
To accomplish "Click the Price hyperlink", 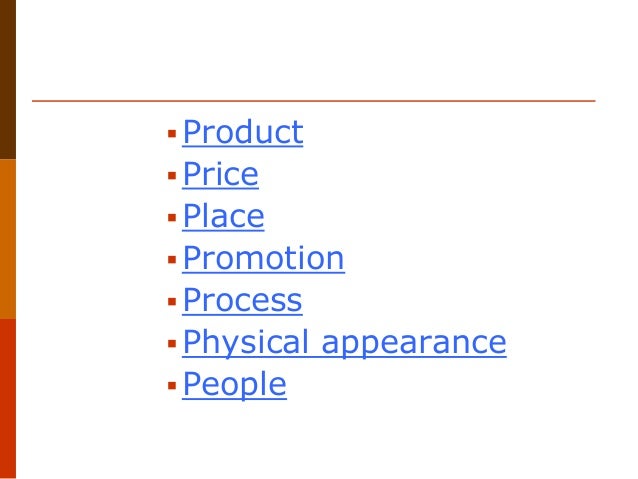I will coord(220,175).
